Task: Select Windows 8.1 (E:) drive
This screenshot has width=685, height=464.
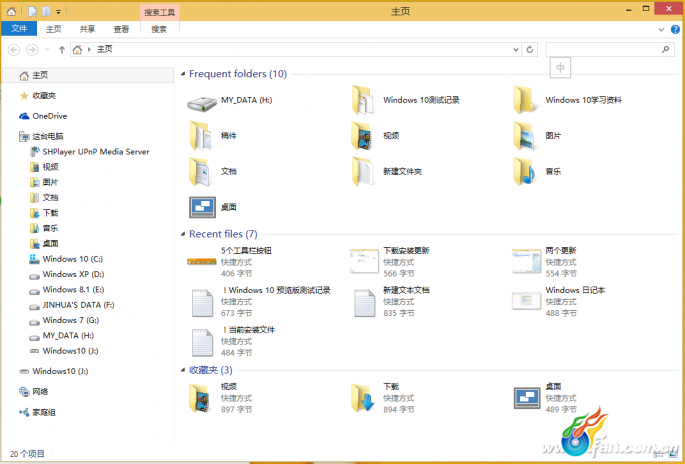Action: [67, 290]
